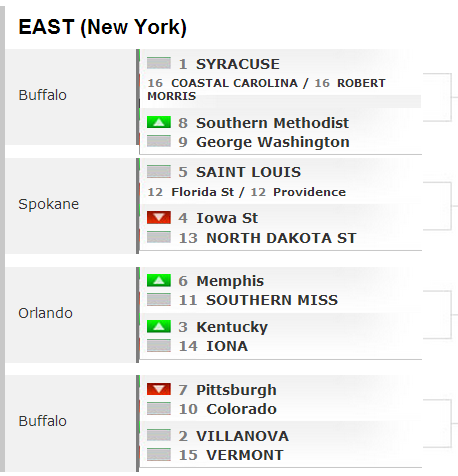Click the Colorado team name
The width and height of the screenshot is (458, 476).
241,409
